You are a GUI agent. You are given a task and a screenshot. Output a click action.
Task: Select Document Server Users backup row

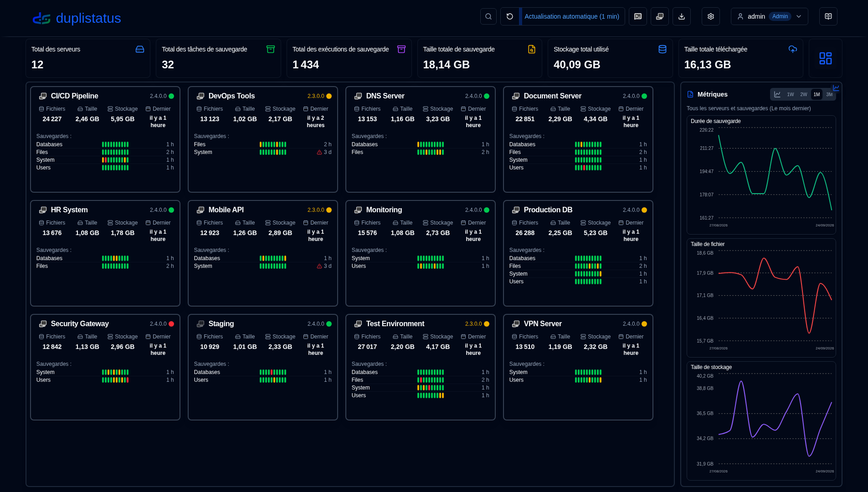click(x=578, y=168)
